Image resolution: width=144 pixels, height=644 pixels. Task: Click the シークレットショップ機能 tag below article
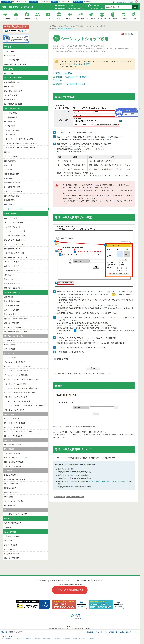click(74, 497)
